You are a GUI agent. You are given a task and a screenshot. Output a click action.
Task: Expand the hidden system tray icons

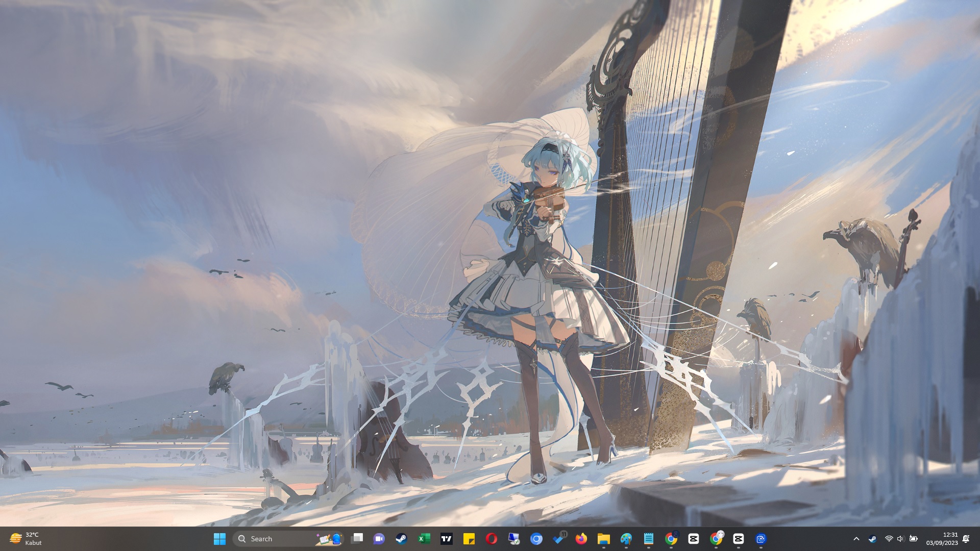pos(856,539)
